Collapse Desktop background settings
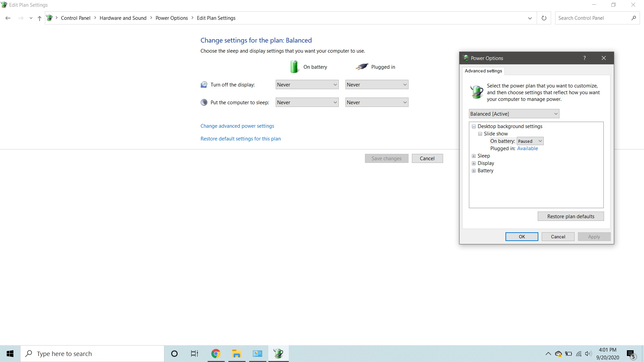 coord(474,127)
